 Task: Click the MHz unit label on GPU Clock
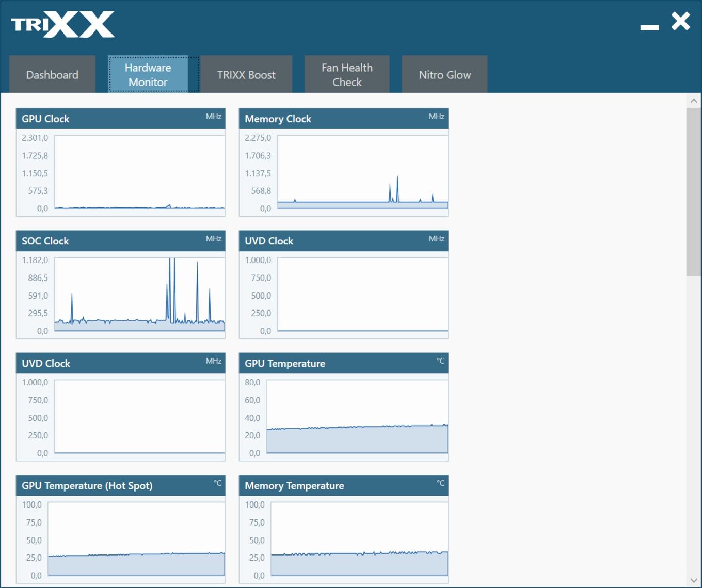click(x=214, y=116)
